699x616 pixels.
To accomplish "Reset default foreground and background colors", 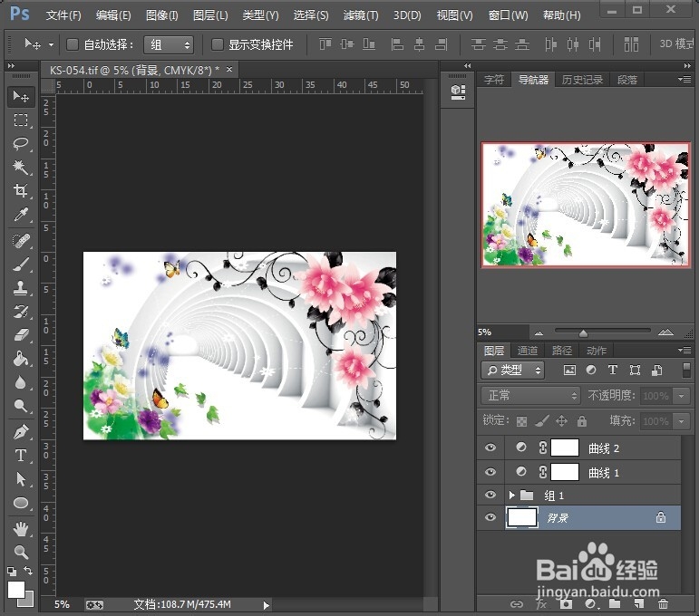I will coord(12,571).
